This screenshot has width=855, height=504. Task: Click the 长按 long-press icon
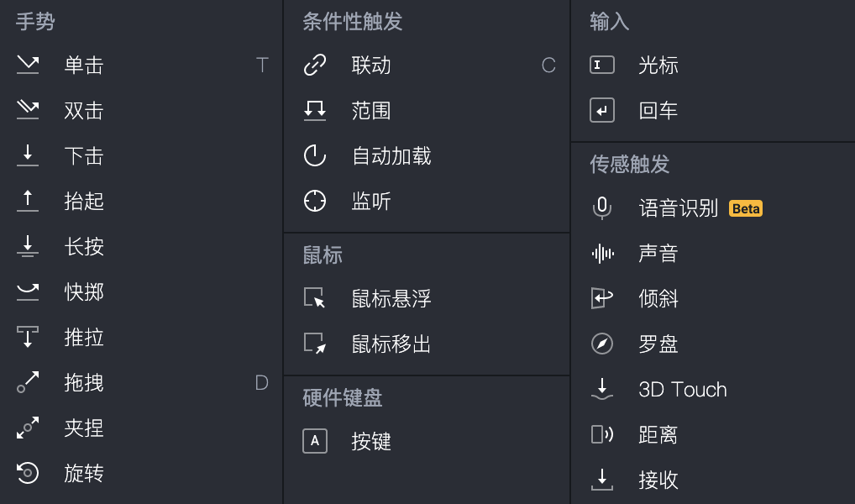click(x=28, y=247)
